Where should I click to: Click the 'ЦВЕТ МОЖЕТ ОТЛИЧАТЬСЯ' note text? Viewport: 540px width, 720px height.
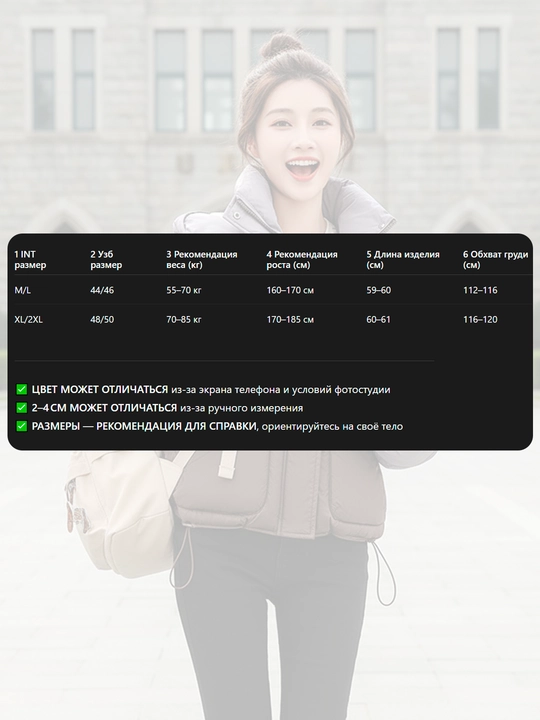coord(100,389)
